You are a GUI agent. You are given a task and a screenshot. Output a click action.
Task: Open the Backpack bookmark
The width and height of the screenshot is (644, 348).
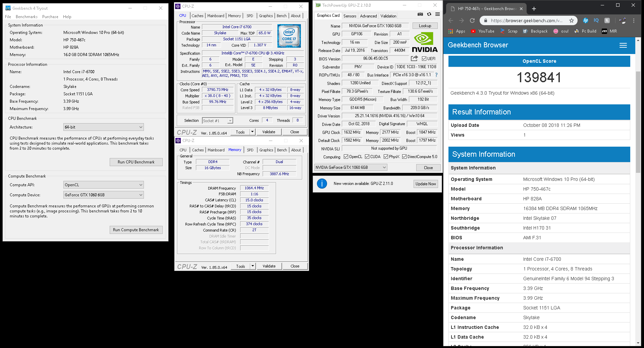[x=535, y=31]
